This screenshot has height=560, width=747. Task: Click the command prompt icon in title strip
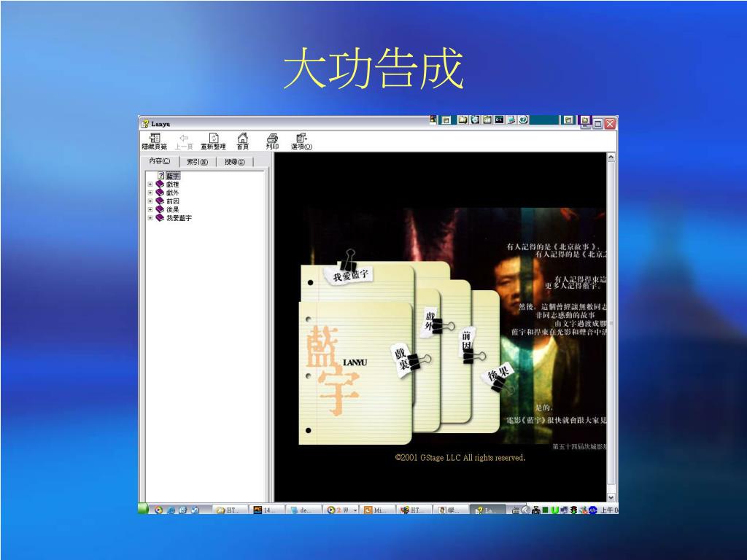499,120
